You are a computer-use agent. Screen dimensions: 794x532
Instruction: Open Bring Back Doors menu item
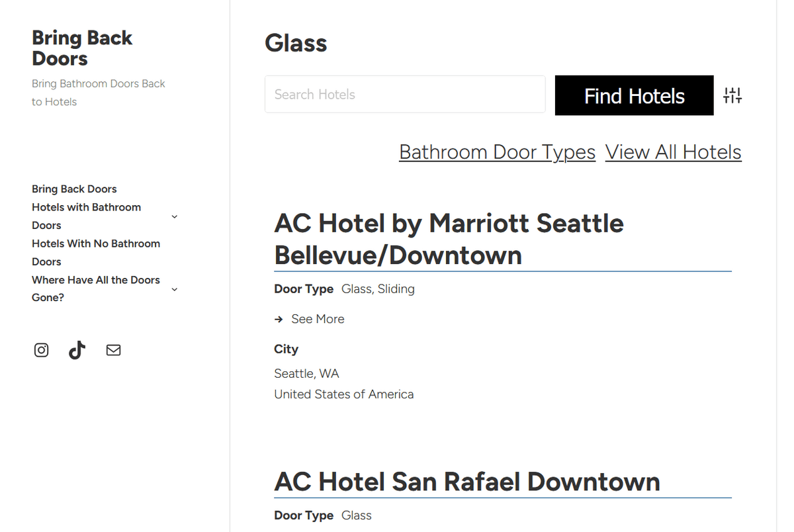click(x=74, y=189)
